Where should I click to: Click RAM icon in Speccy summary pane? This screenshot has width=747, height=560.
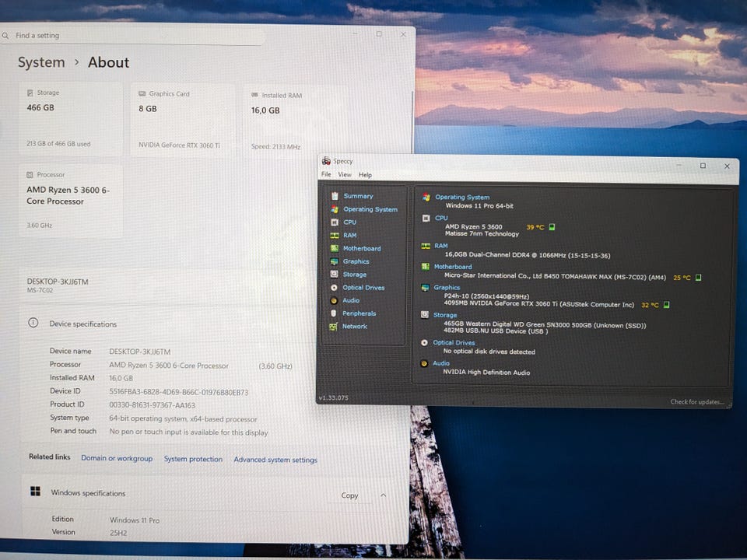426,246
